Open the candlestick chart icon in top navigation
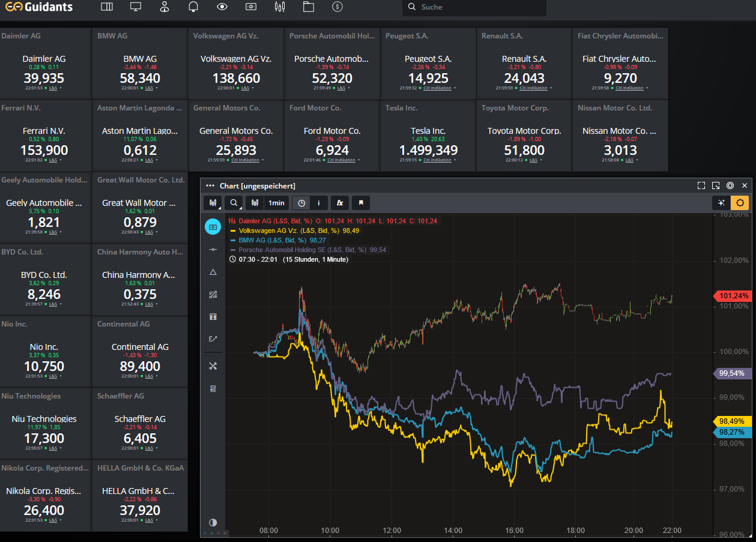This screenshot has width=756, height=542. 279,7
